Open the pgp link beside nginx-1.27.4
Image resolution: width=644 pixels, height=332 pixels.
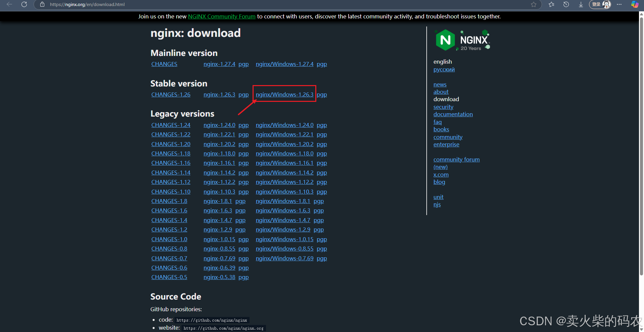point(244,64)
